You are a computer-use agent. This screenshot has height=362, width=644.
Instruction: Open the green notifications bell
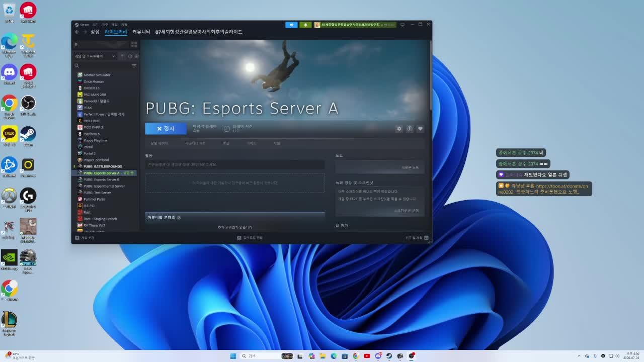pos(305,25)
